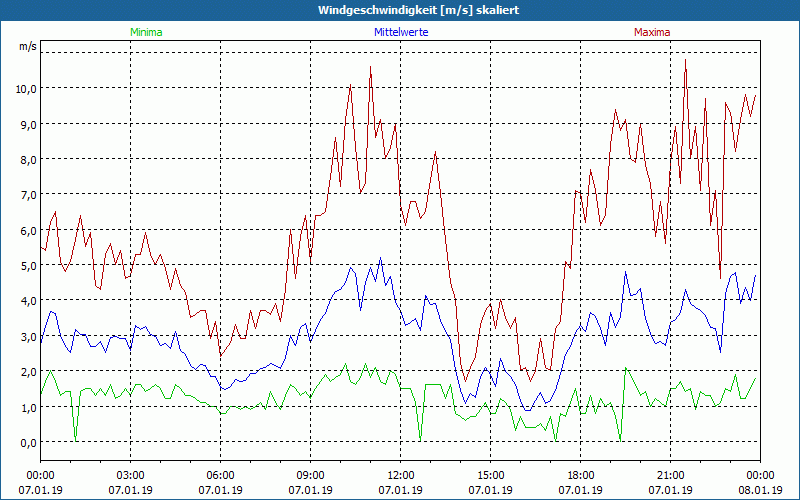Image resolution: width=800 pixels, height=500 pixels.
Task: Click the 10,0 y-axis value
Action: (x=26, y=89)
